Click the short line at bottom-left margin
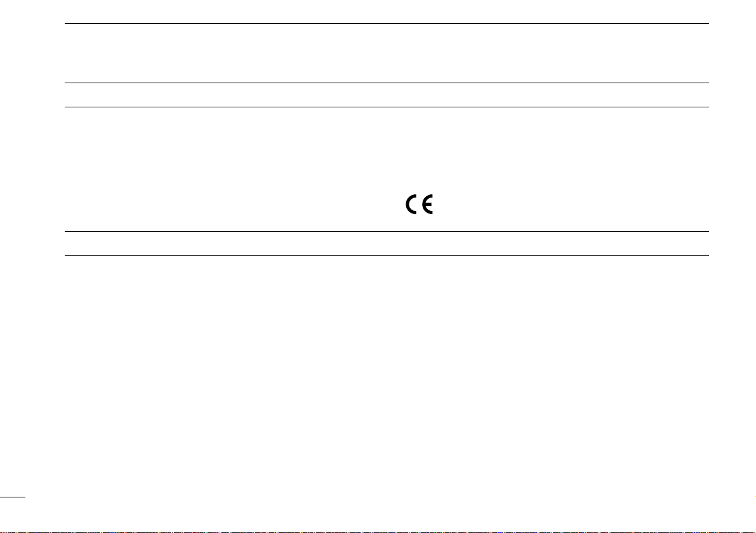This screenshot has width=756, height=533. coord(13,496)
